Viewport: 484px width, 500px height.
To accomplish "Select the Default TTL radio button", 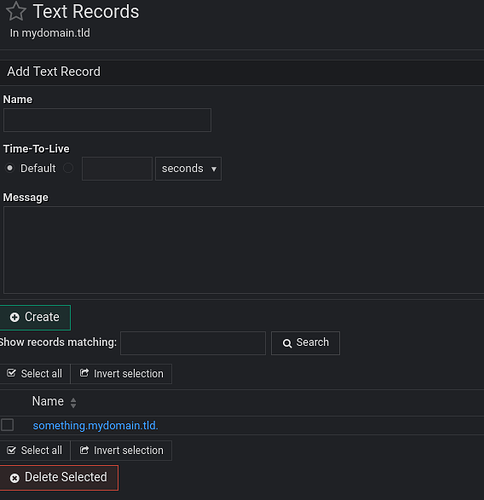I will pyautogui.click(x=10, y=168).
